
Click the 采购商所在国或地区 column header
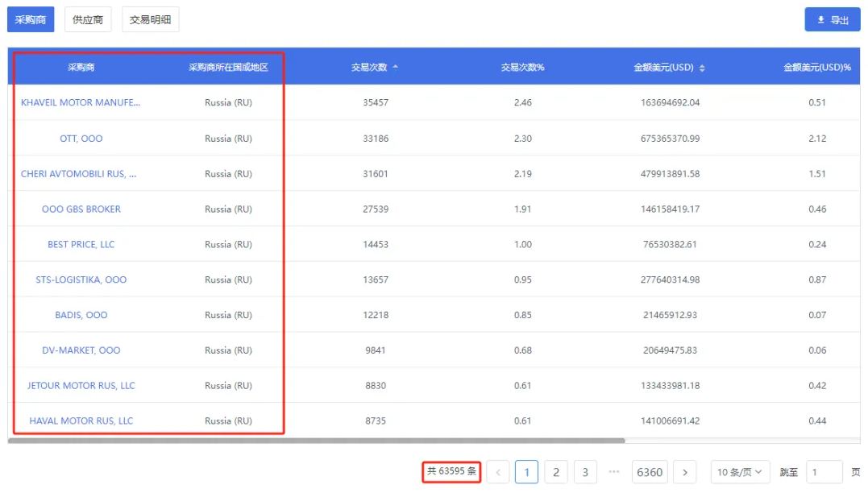[x=228, y=67]
